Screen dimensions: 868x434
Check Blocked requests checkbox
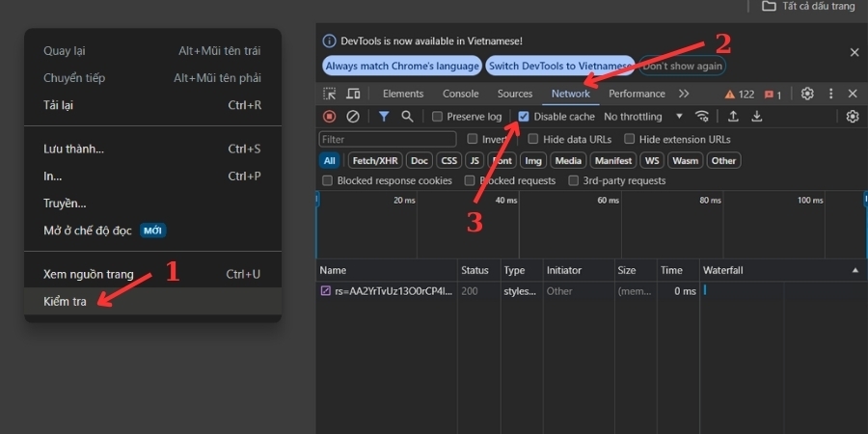click(470, 180)
